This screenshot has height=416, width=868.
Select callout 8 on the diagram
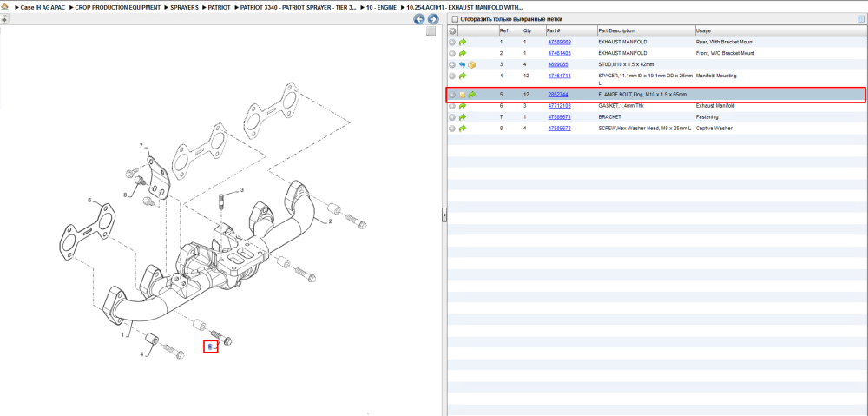[x=125, y=195]
